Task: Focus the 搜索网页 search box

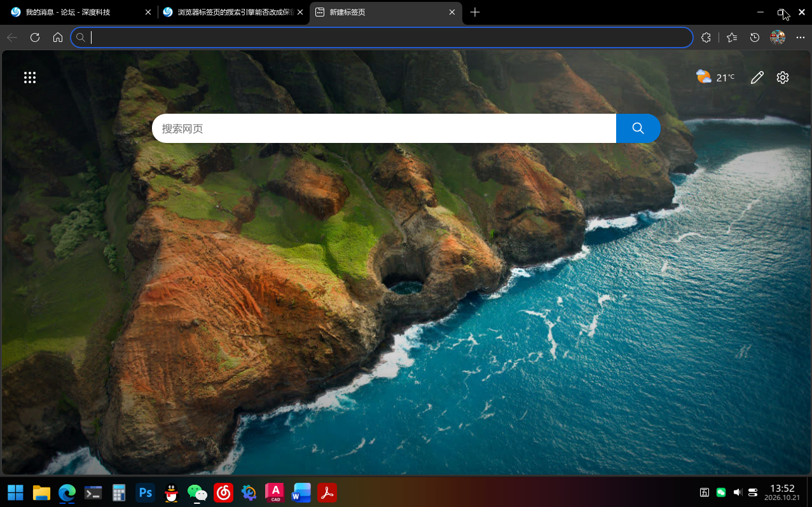Action: tap(384, 128)
